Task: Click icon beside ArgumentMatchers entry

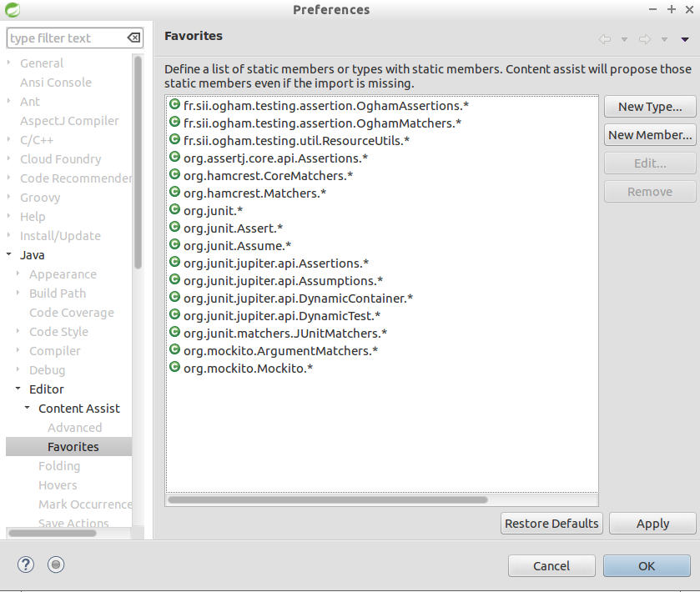Action: 174,349
